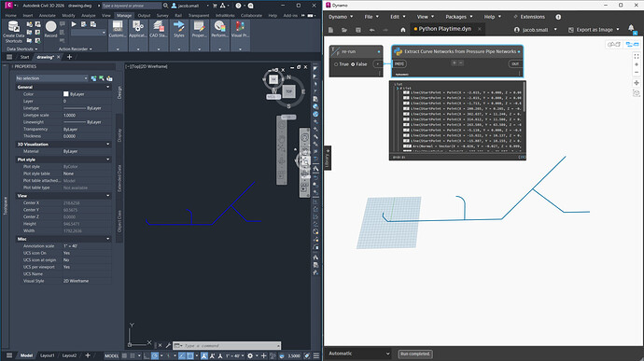
Task: Open the Packages menu in Dynamo
Action: 459,17
